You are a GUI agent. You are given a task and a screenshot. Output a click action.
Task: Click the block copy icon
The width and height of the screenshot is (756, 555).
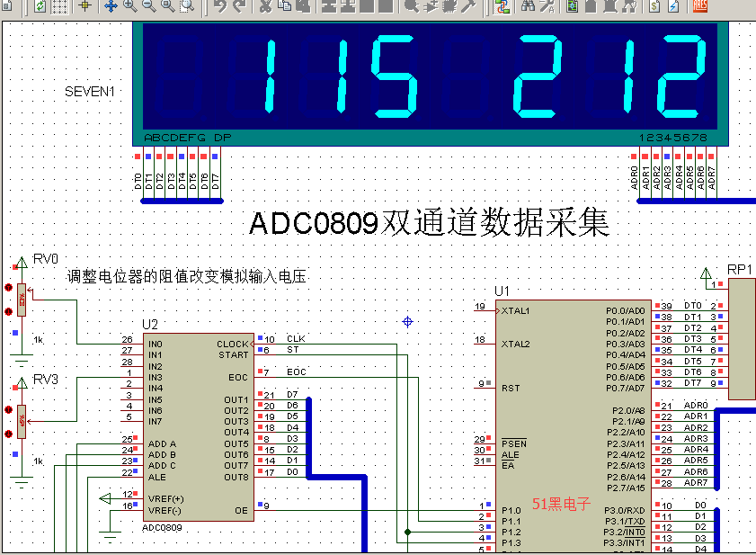(329, 6)
